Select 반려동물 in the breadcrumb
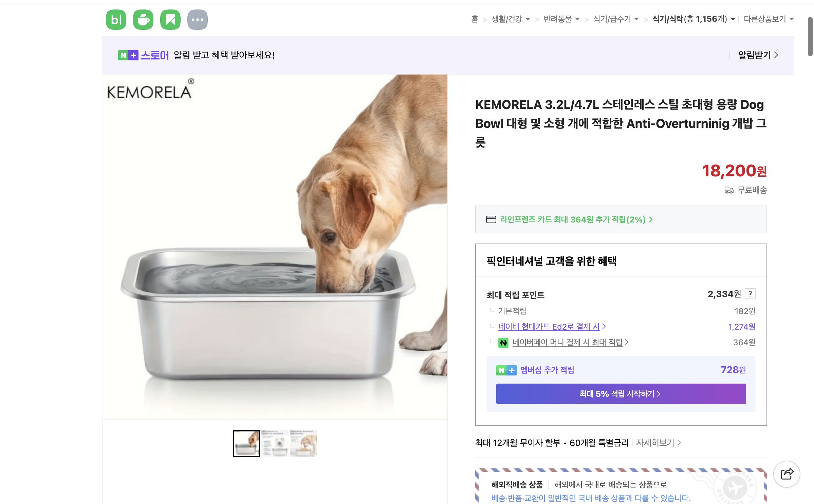The width and height of the screenshot is (814, 504). pyautogui.click(x=562, y=19)
